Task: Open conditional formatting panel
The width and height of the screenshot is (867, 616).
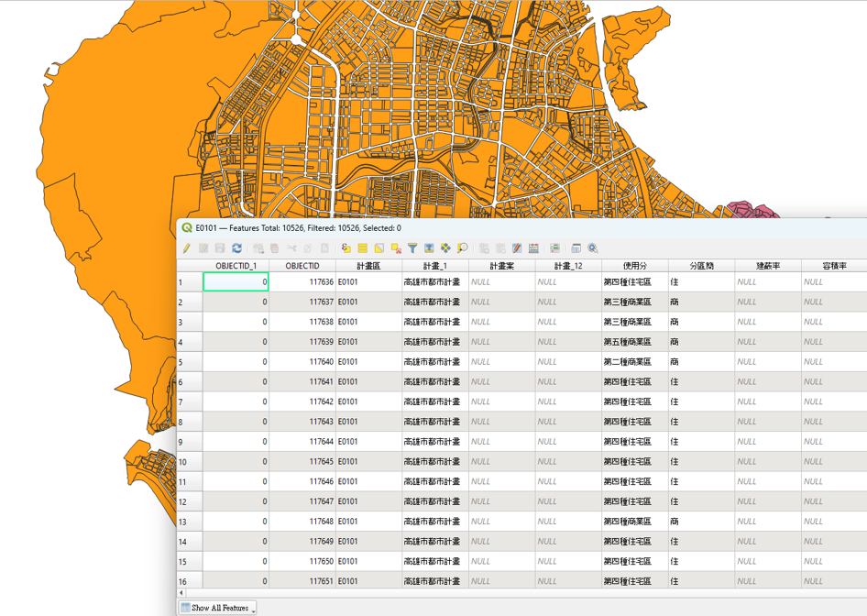Action: tap(554, 248)
